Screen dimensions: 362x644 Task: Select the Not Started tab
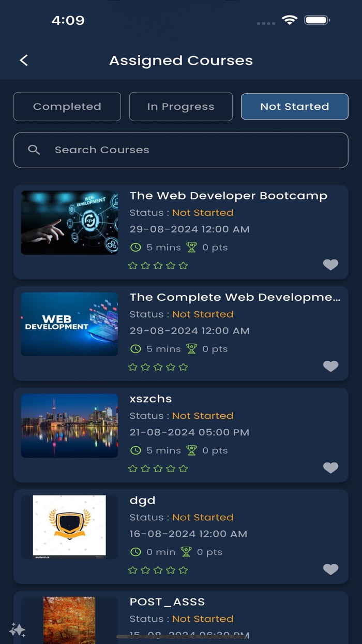tap(295, 107)
